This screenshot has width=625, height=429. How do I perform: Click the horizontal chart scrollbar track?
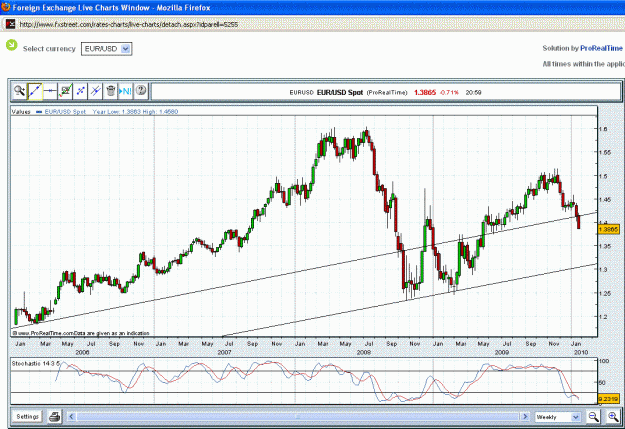[298, 417]
